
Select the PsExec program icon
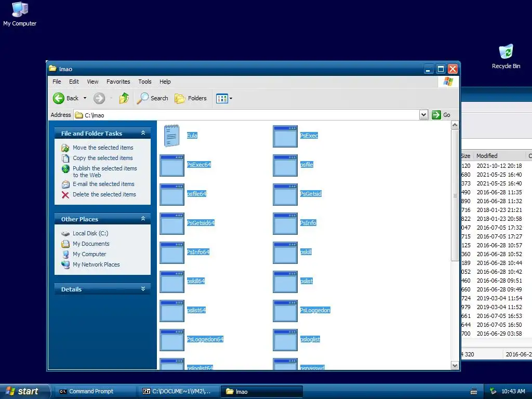coord(285,137)
